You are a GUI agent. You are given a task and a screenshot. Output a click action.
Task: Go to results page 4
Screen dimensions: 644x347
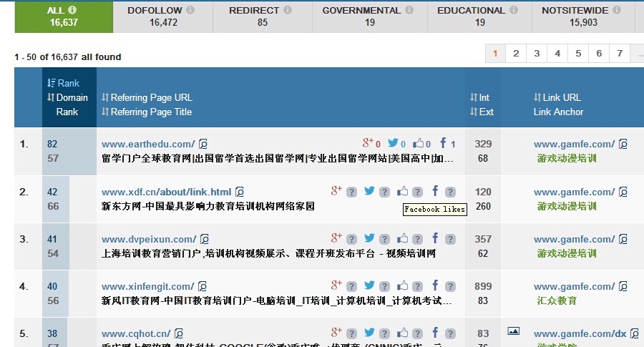pyautogui.click(x=557, y=54)
